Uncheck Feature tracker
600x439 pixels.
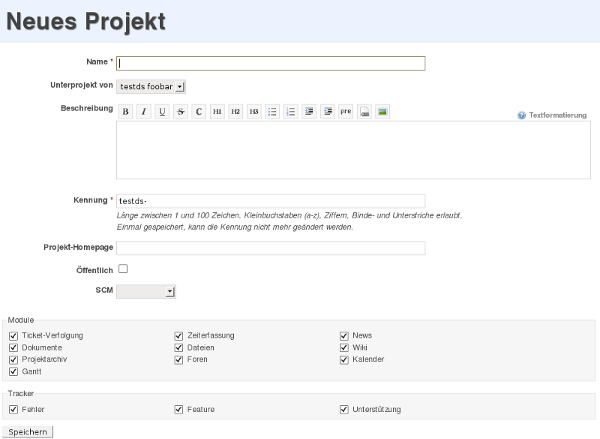click(179, 410)
